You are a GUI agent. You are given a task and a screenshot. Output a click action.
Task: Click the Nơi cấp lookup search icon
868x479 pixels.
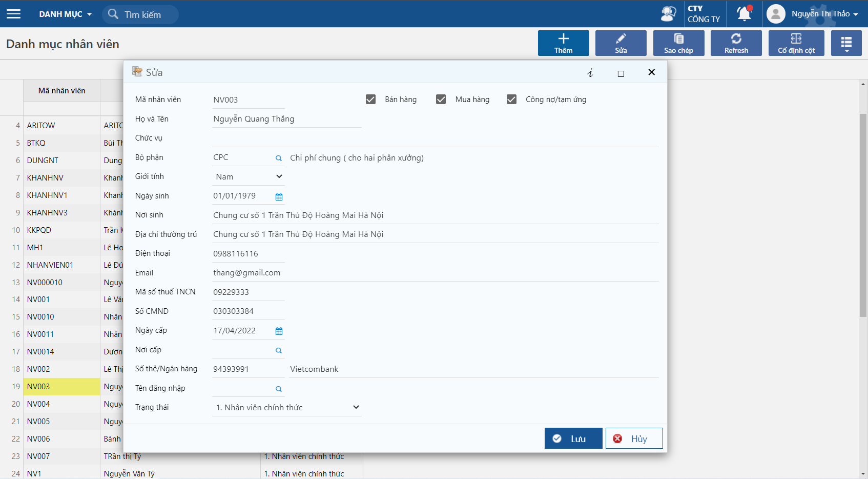click(x=279, y=350)
